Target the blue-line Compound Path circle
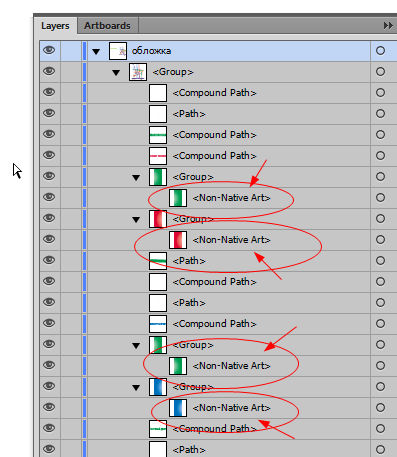The height and width of the screenshot is (457, 397). (x=380, y=324)
